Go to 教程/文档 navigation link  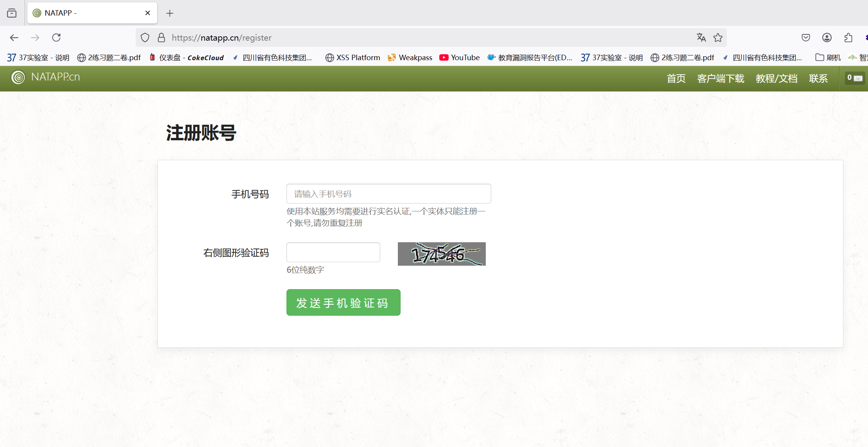click(776, 79)
